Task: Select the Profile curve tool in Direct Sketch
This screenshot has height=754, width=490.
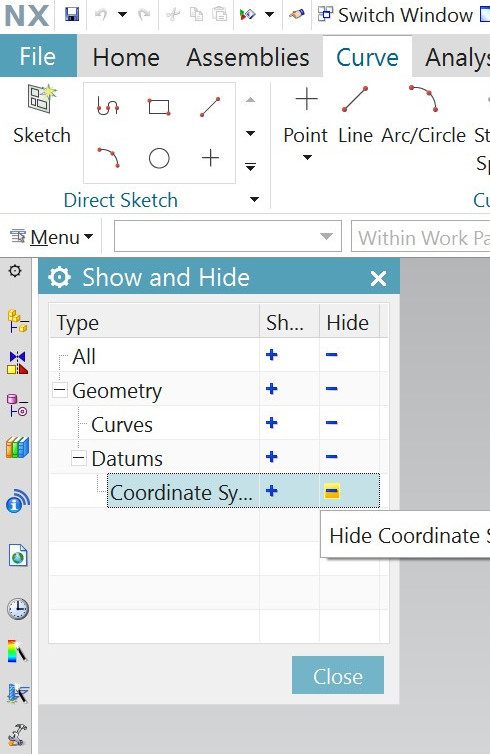Action: (x=108, y=106)
